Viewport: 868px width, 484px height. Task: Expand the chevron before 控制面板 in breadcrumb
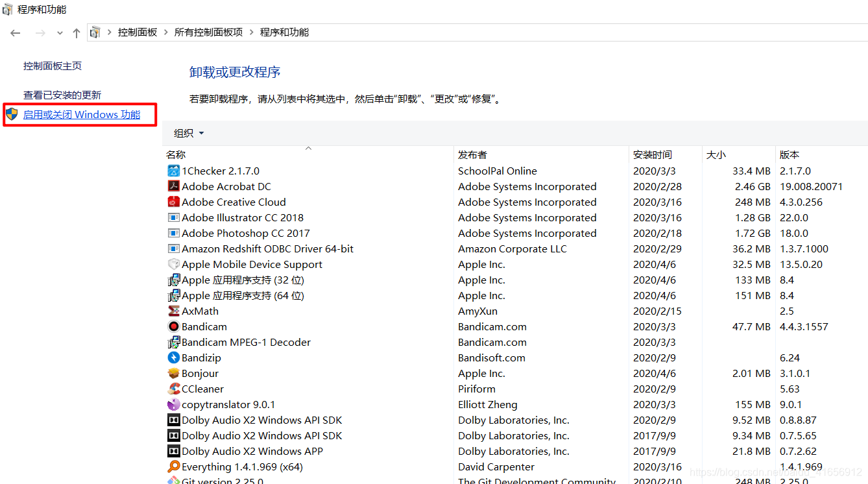(x=110, y=32)
